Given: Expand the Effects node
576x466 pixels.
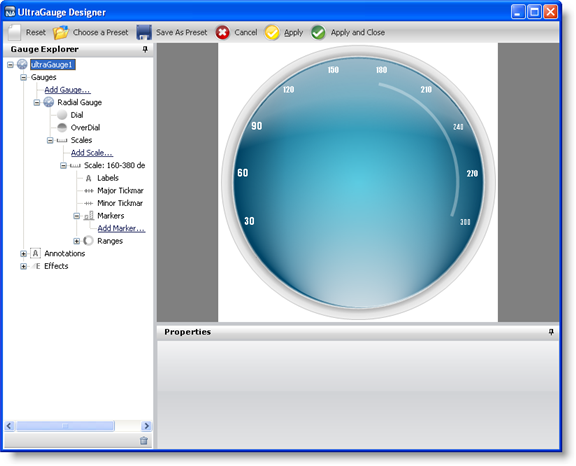Looking at the screenshot, I should (x=24, y=266).
